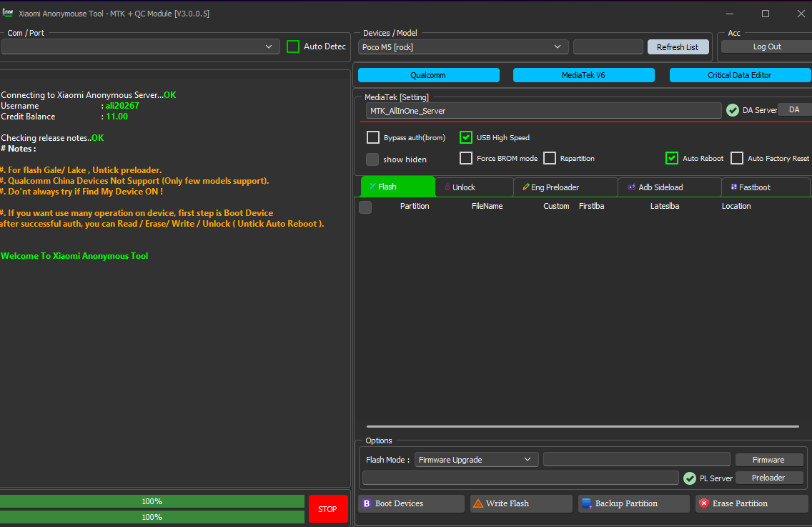The height and width of the screenshot is (527, 812).
Task: Click the purple B icon on Boot Devices
Action: click(367, 503)
